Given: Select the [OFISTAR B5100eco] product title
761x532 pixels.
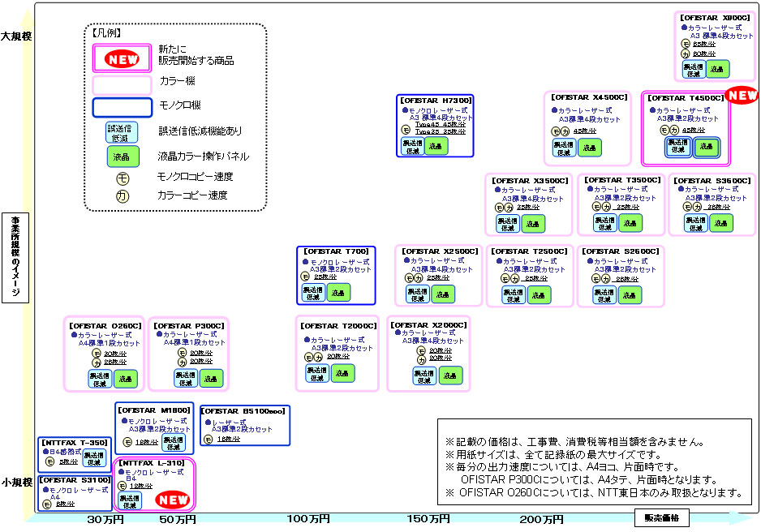Looking at the screenshot, I should [x=243, y=411].
